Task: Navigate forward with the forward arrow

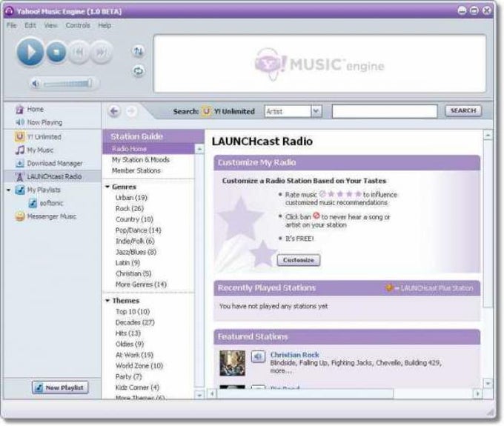Action: [x=131, y=111]
